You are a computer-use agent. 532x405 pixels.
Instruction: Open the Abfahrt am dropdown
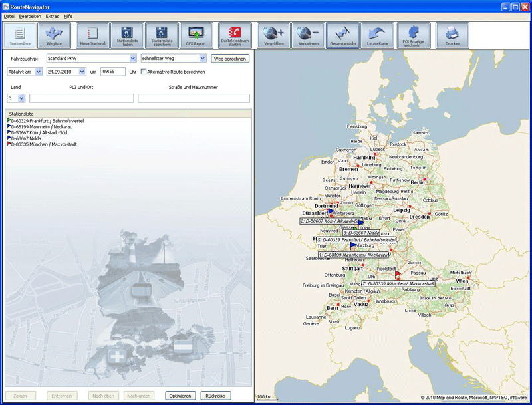39,72
